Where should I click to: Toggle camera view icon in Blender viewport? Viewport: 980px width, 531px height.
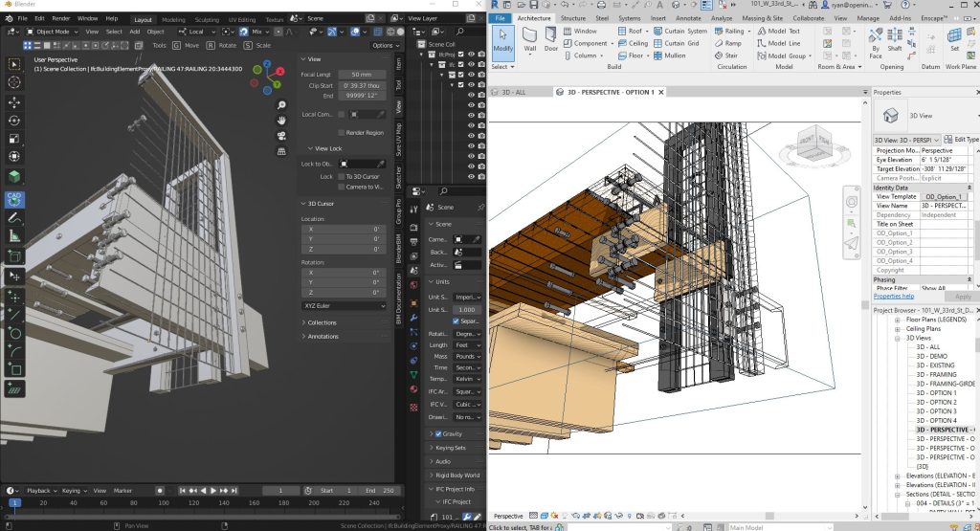click(281, 136)
